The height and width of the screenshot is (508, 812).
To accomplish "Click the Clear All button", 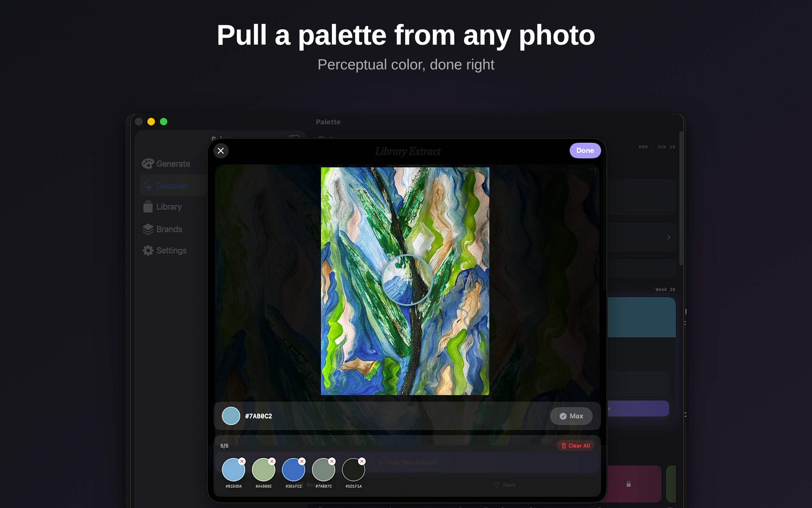I will 575,446.
